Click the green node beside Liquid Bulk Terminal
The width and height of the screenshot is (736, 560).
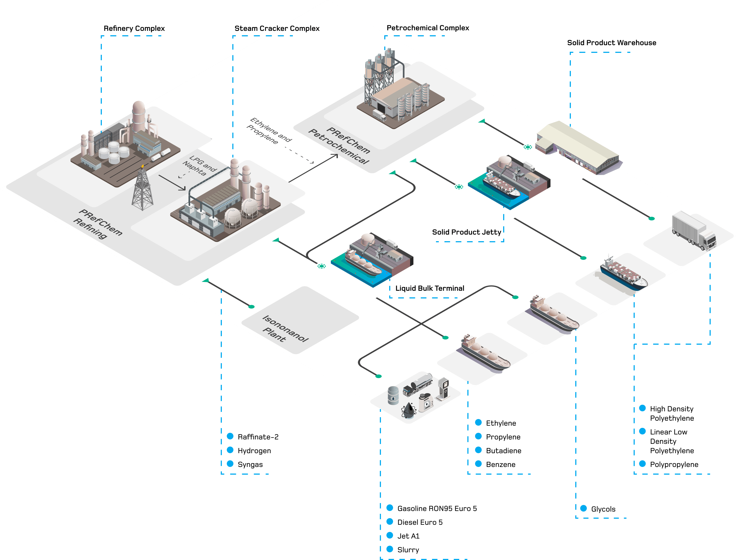(x=321, y=266)
